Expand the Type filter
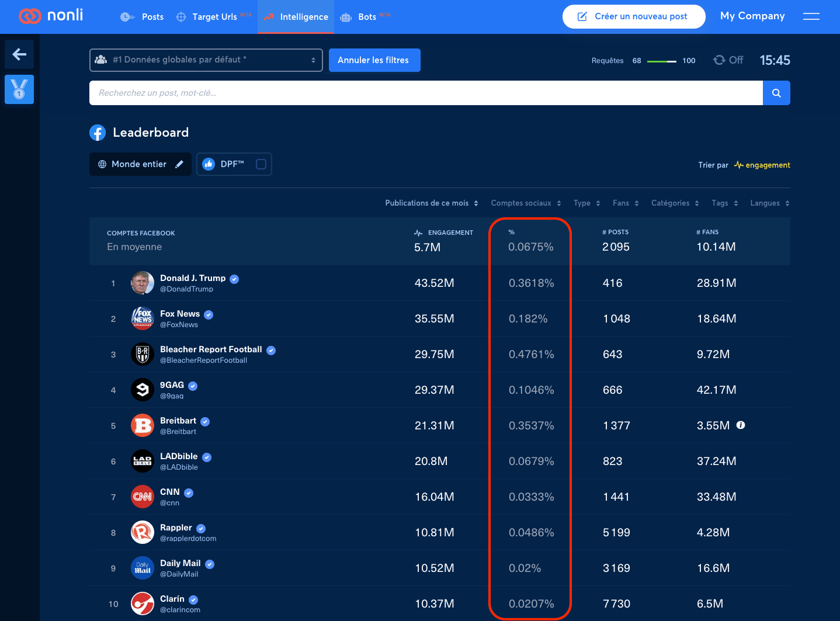 point(587,203)
